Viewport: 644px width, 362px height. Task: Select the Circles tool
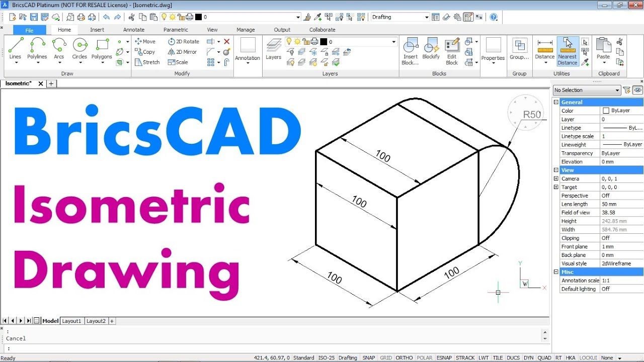click(x=79, y=49)
